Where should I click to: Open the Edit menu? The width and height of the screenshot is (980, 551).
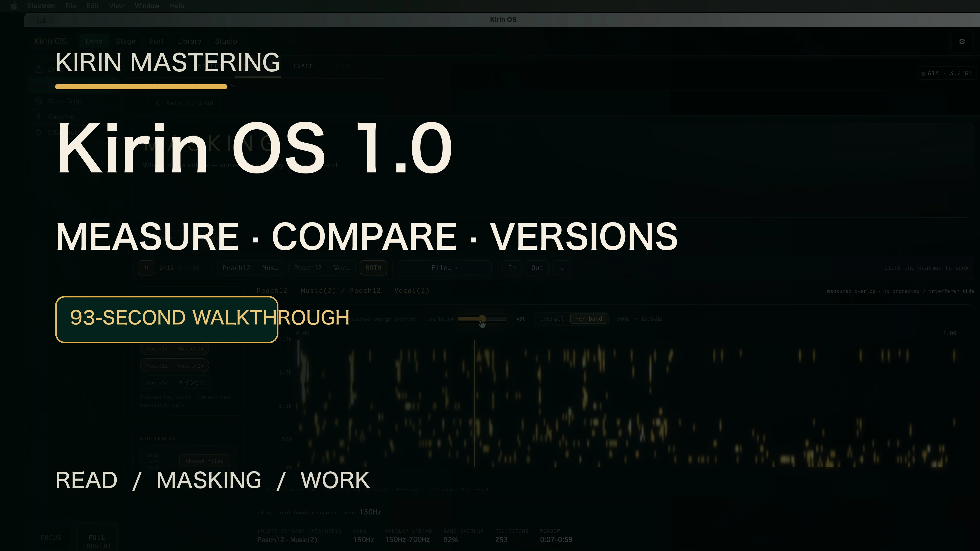(92, 6)
